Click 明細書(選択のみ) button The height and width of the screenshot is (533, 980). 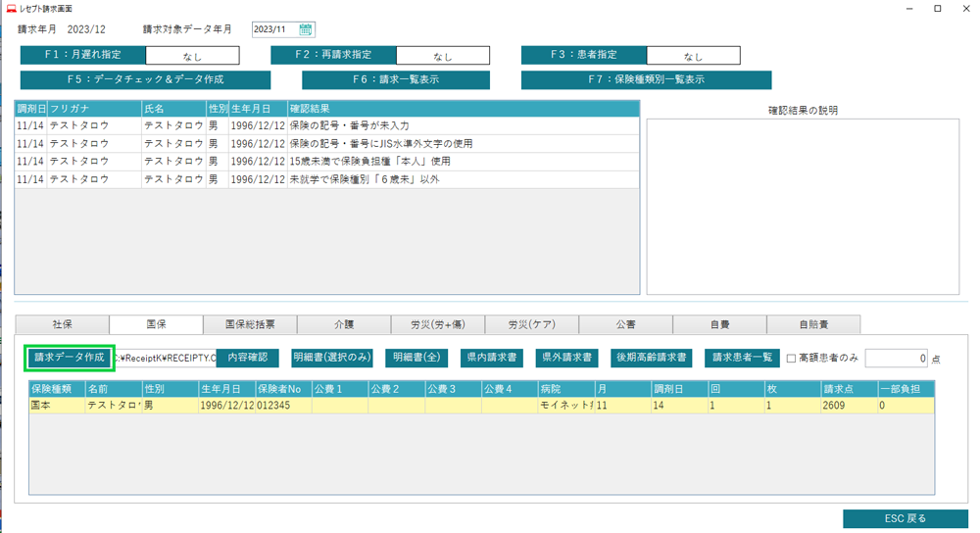[332, 358]
